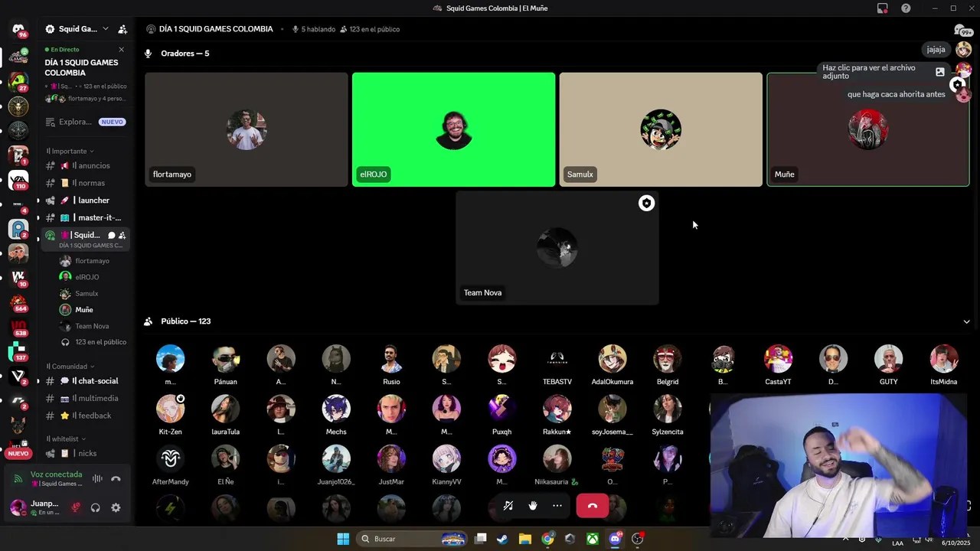Open the nicks channel

click(86, 453)
